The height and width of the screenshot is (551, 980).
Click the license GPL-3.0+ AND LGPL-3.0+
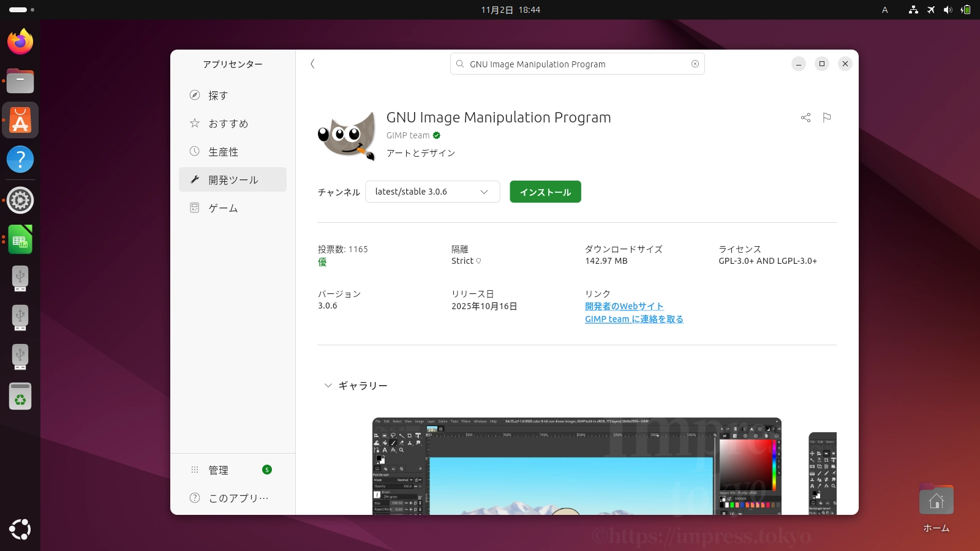768,261
